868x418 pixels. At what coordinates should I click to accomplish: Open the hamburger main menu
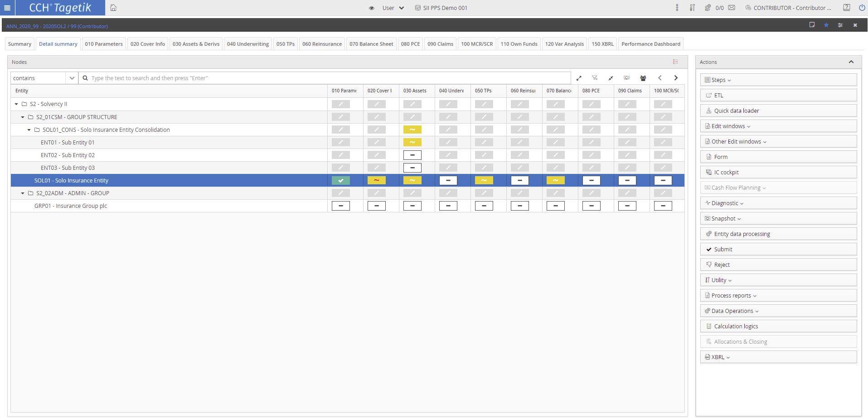coord(7,8)
